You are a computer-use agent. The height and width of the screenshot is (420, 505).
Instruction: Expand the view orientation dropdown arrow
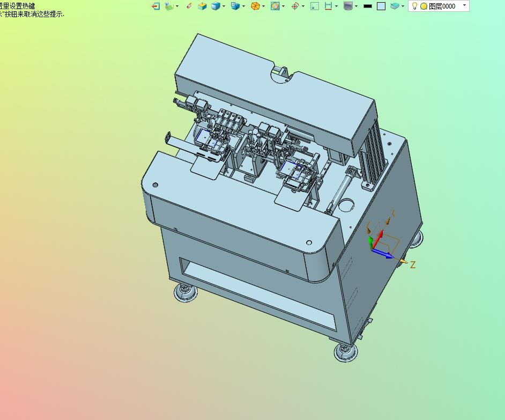click(x=243, y=6)
